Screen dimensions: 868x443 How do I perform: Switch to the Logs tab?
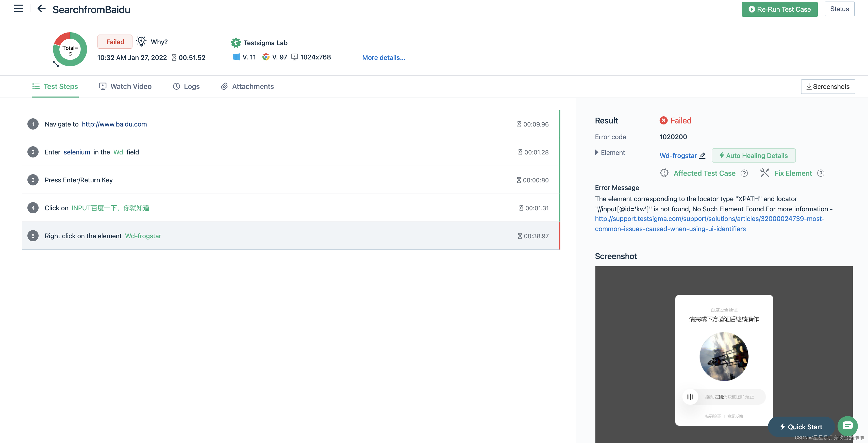coord(186,86)
